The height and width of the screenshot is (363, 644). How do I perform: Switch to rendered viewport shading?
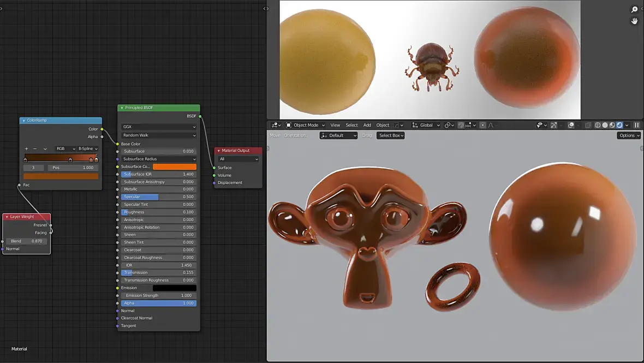pyautogui.click(x=619, y=125)
